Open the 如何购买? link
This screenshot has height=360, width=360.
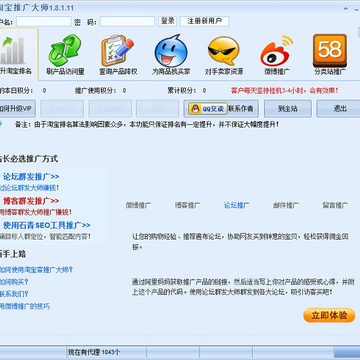(14, 282)
